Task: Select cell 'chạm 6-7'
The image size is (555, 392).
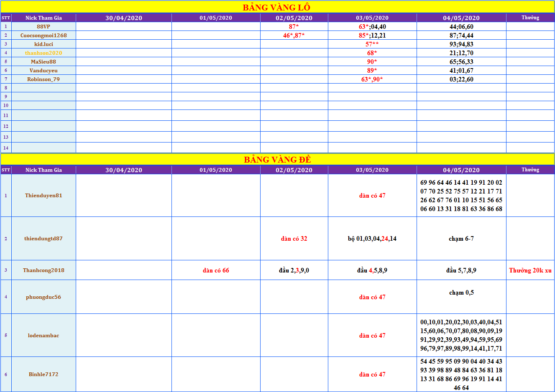Action: pos(461,238)
